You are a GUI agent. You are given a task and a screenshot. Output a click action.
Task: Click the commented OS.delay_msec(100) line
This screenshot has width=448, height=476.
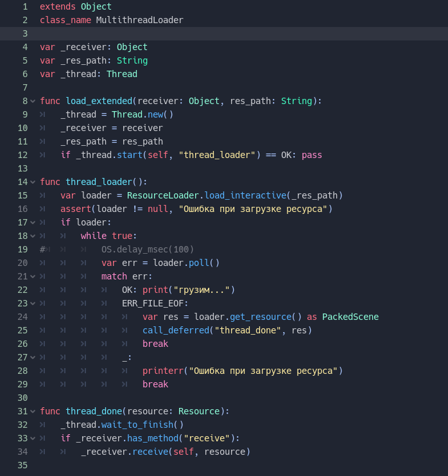[x=148, y=249]
